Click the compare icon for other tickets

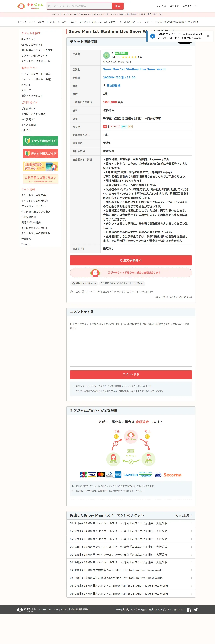pos(102,284)
